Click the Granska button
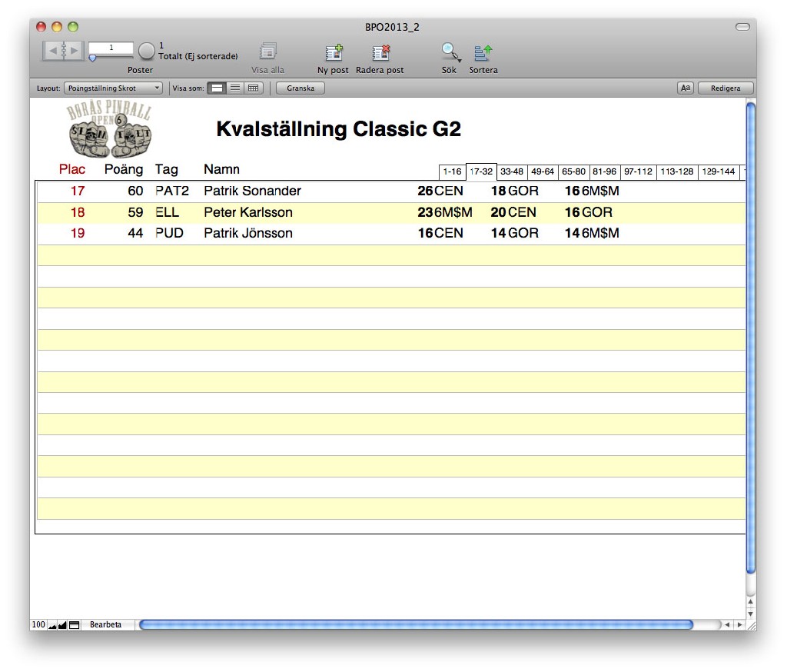Screen dimensions: 787x672 click(x=301, y=88)
